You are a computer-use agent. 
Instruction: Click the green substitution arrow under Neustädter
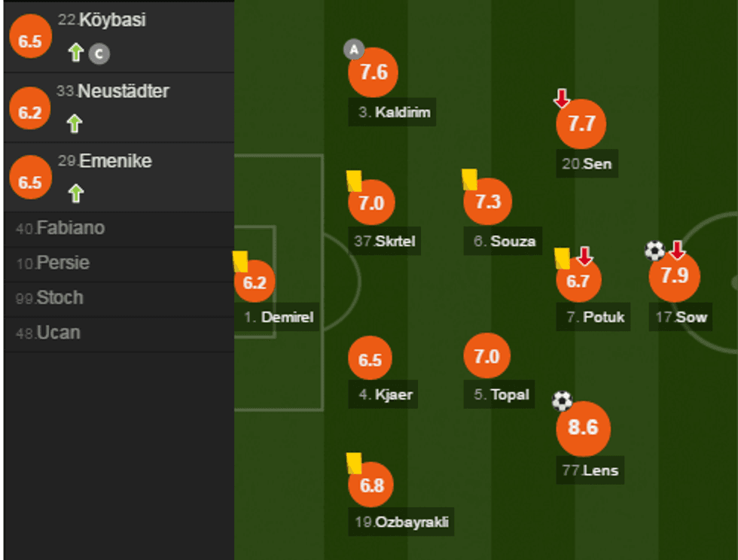tap(74, 122)
